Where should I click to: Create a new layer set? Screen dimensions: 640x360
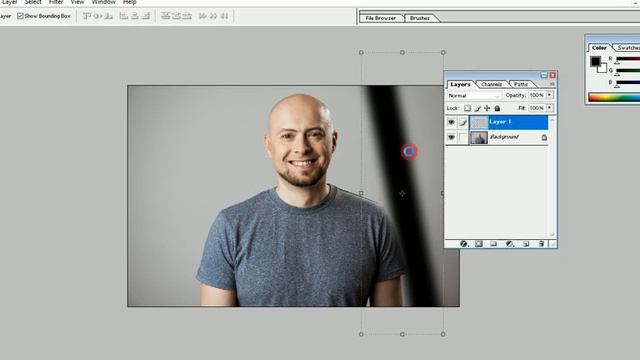click(x=493, y=244)
